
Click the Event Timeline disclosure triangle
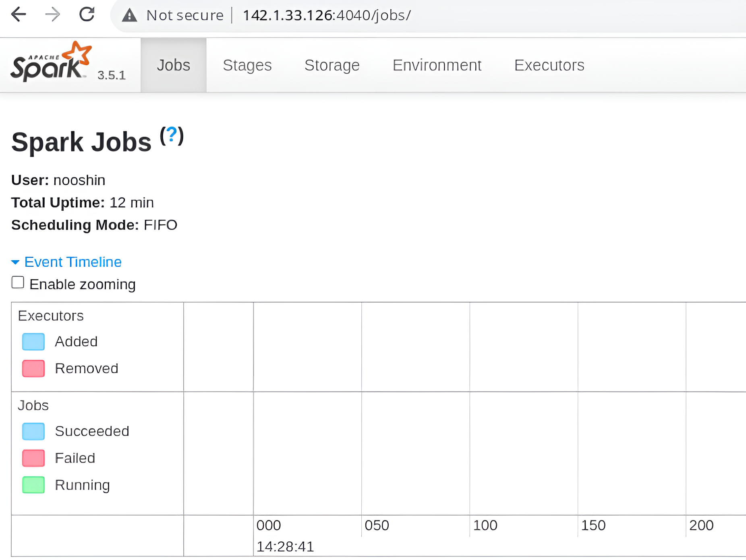(15, 262)
